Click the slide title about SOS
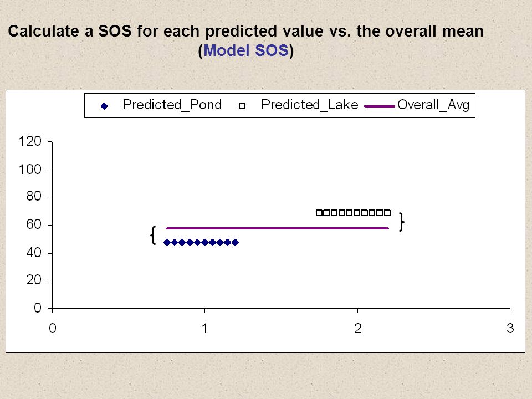The height and width of the screenshot is (399, 532). click(x=245, y=40)
